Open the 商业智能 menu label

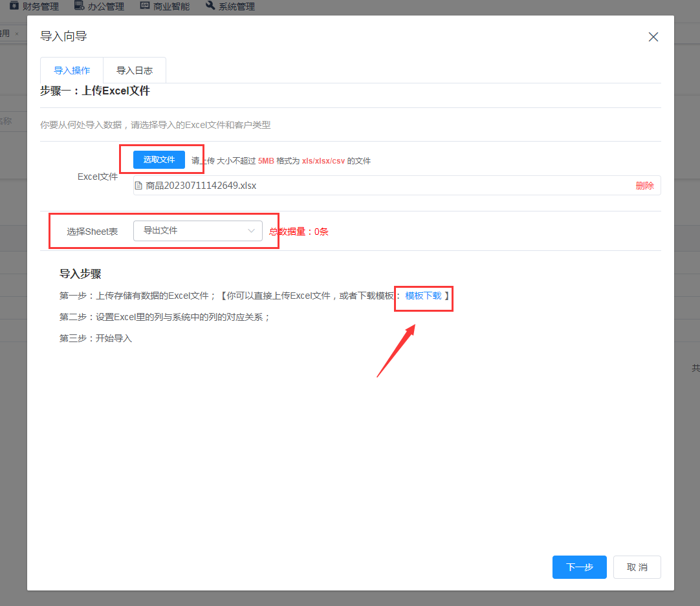[x=172, y=6]
